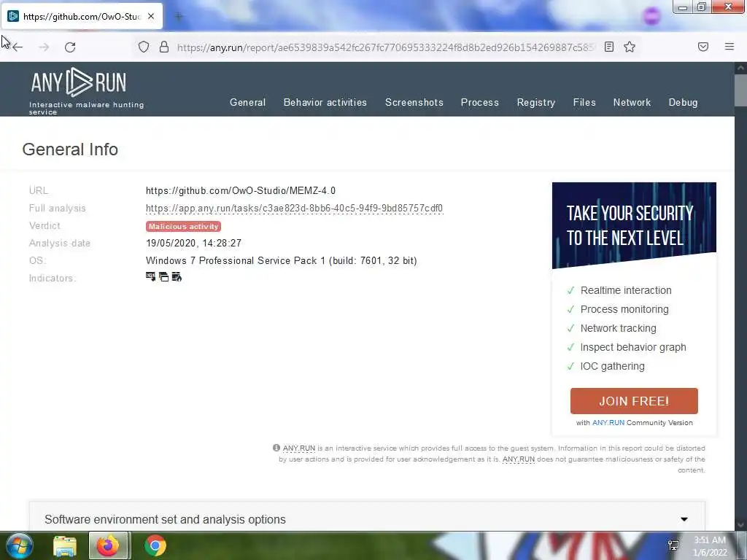
Task: Bookmark this page with star icon
Action: 630,47
